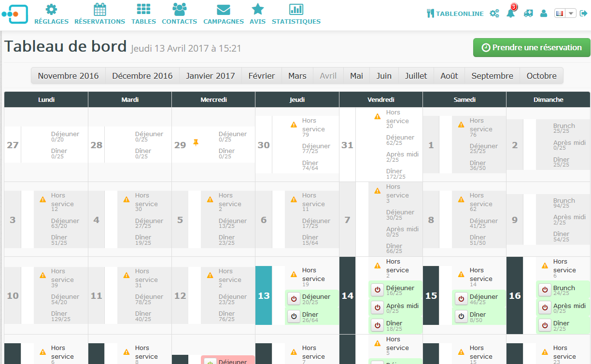Open day 14 Vendredi cell

click(x=348, y=295)
